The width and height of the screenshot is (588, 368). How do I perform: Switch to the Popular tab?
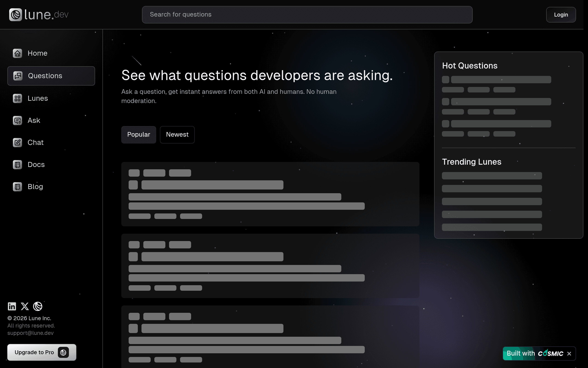139,135
